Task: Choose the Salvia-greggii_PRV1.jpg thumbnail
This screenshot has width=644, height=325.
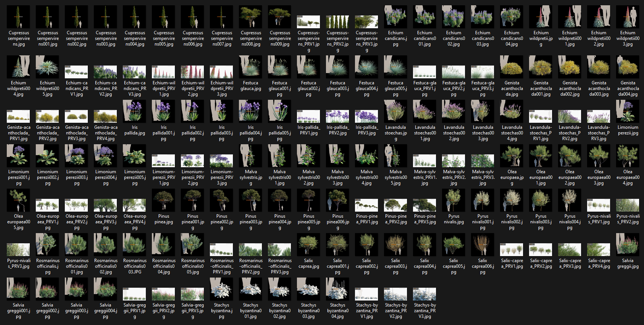Action: tap(135, 294)
